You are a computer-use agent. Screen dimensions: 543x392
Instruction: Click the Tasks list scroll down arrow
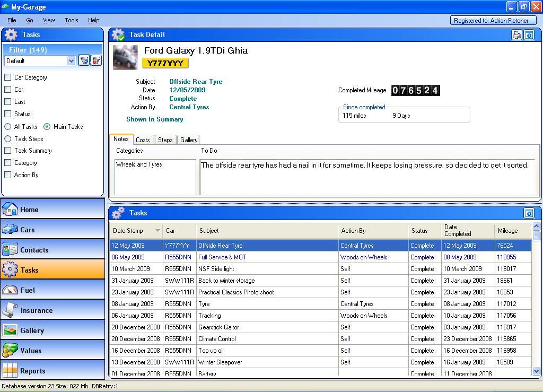click(x=536, y=371)
